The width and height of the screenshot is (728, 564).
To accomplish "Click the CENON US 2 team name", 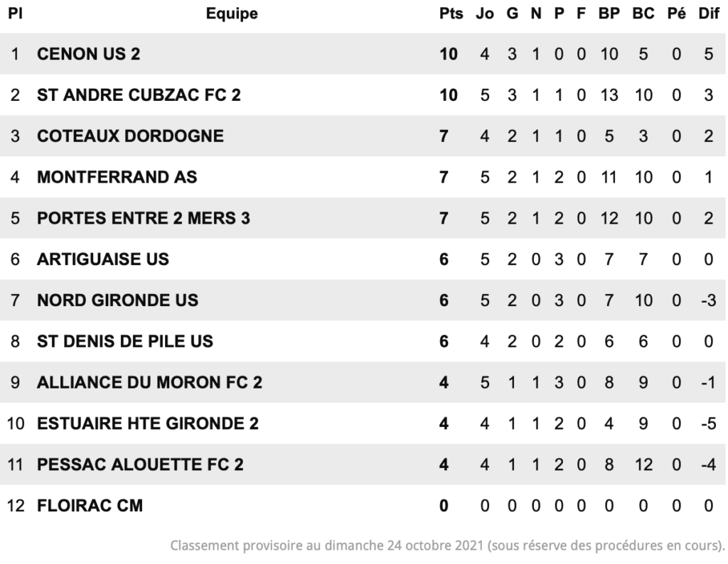I will pyautogui.click(x=88, y=54).
